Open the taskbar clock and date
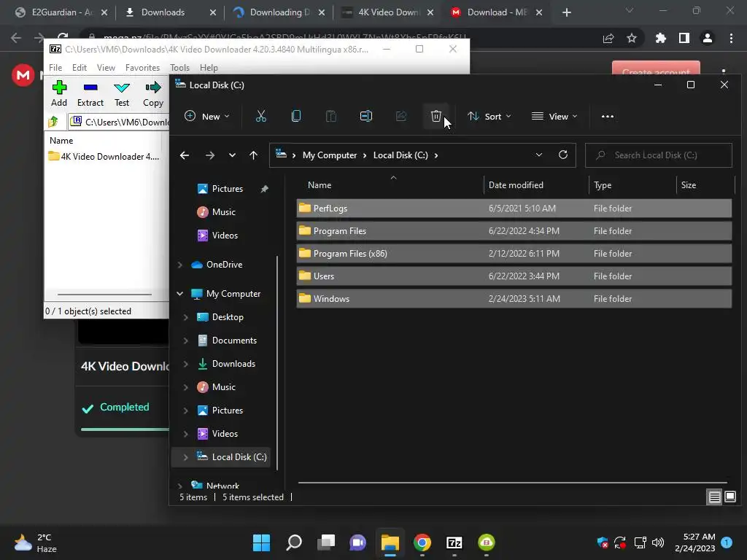 click(695, 542)
